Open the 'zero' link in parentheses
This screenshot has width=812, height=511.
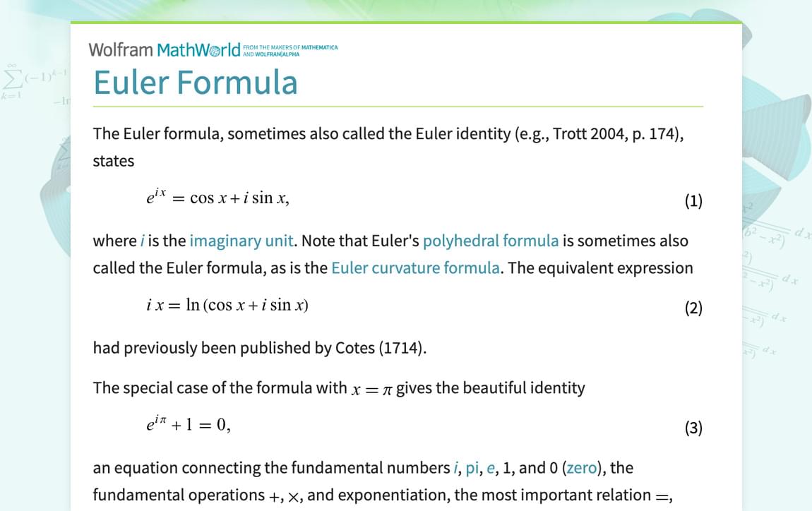point(582,468)
